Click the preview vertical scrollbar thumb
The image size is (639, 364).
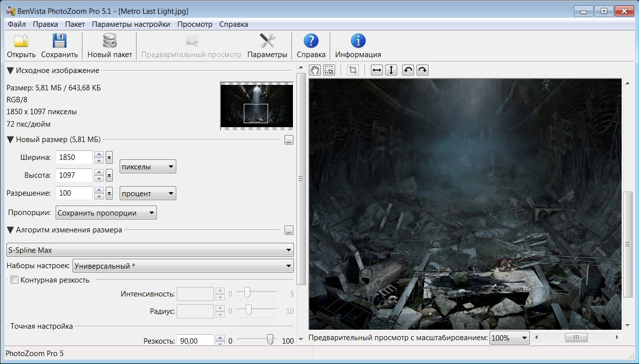pos(628,244)
